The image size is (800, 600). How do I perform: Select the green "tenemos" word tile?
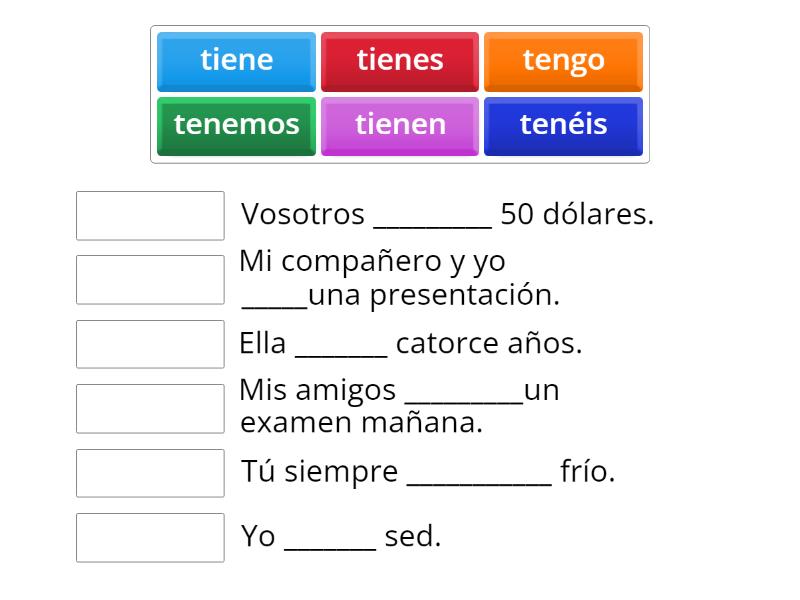tap(236, 125)
